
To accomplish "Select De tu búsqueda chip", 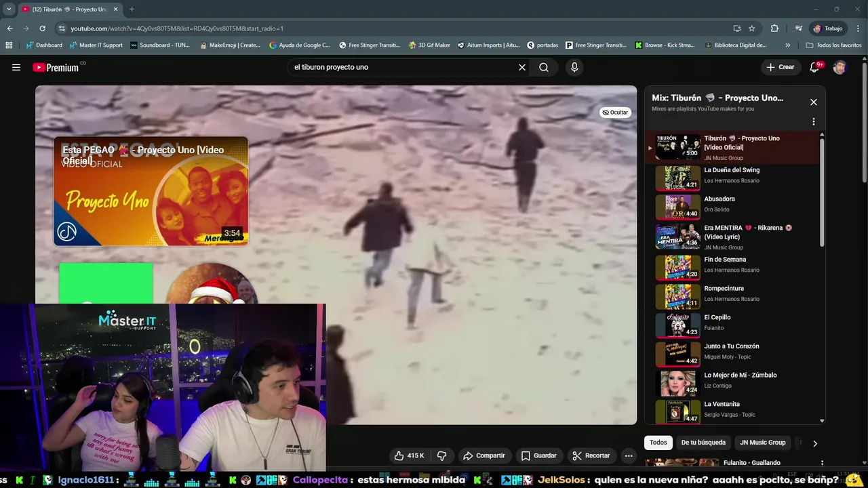I will 703,443.
